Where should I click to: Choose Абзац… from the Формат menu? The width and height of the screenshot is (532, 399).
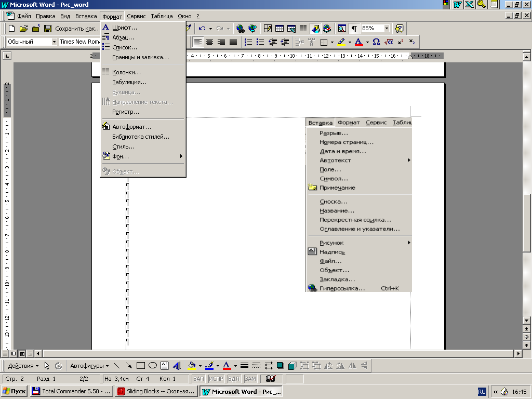coord(143,37)
